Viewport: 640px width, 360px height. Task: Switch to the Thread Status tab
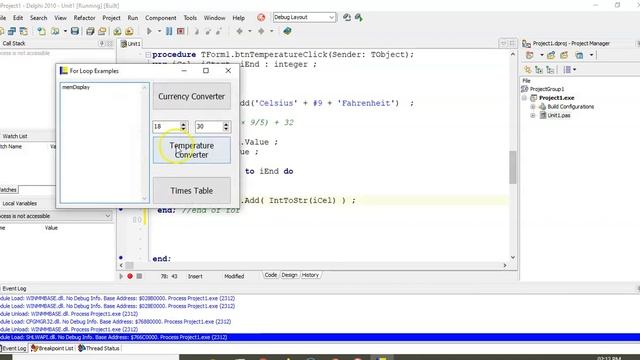coord(99,348)
